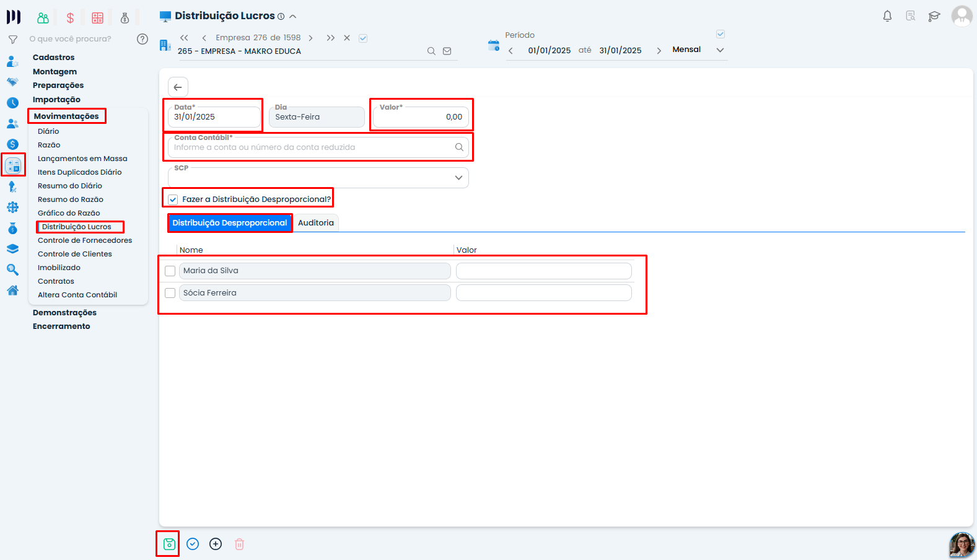Check the Sócia Ferreira row checkbox
The height and width of the screenshot is (560, 977).
[x=170, y=293]
